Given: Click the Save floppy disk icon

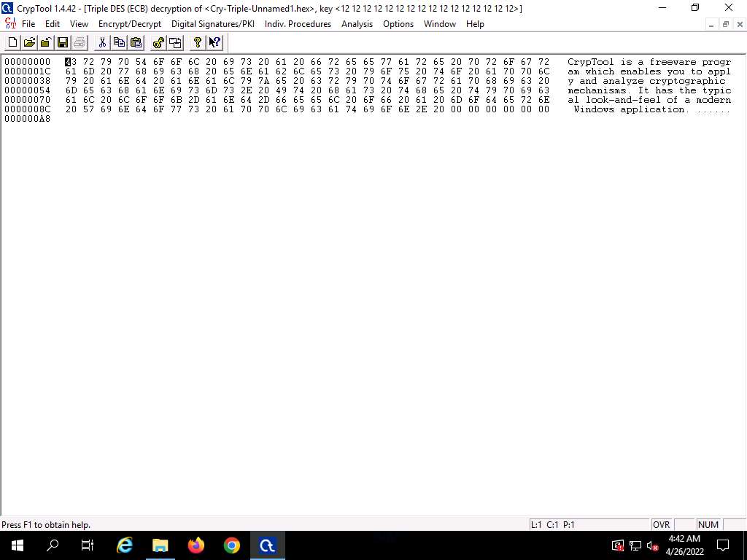Looking at the screenshot, I should (63, 43).
